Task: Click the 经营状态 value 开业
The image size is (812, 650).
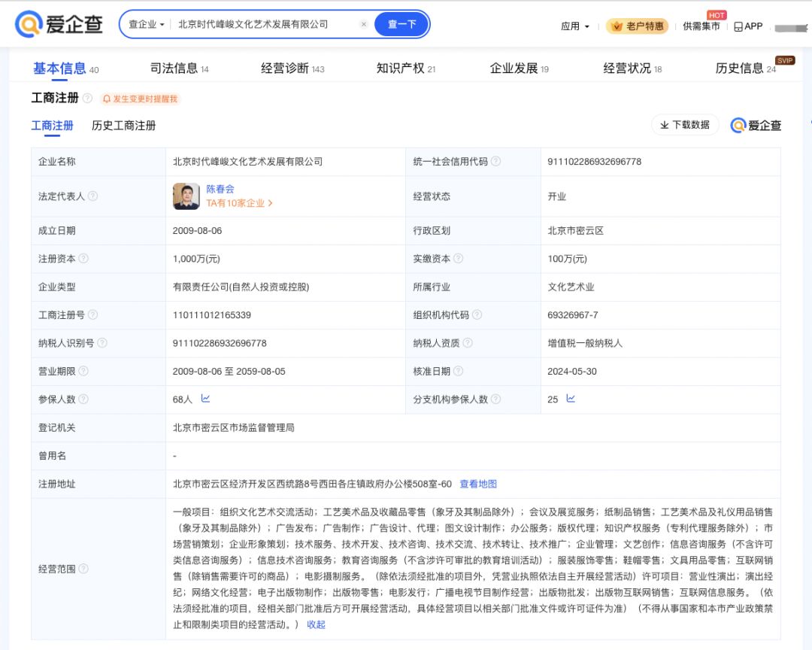Action: [556, 196]
